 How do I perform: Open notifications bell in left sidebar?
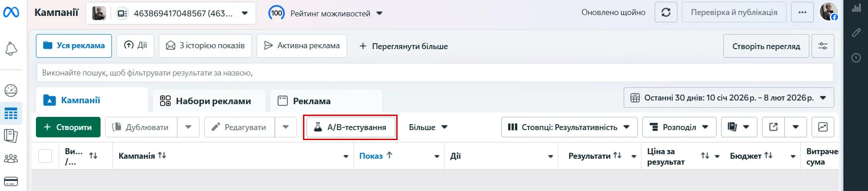click(11, 49)
